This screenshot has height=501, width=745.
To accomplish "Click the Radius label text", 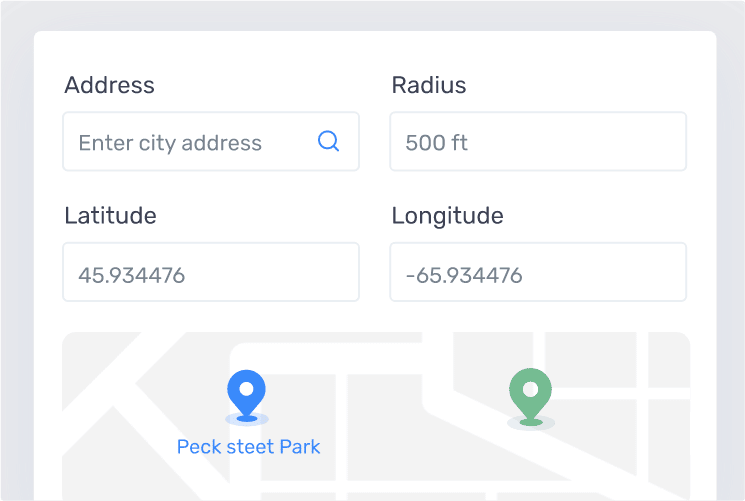I will point(429,85).
